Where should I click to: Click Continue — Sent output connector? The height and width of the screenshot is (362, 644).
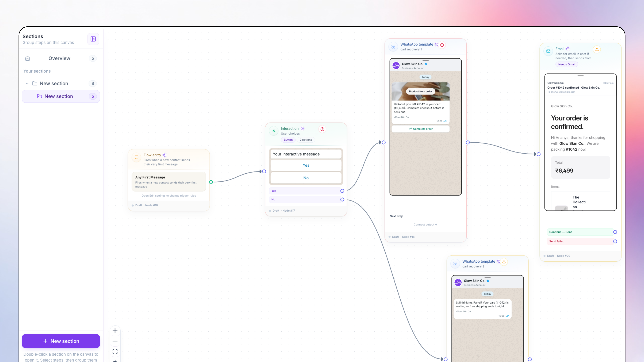tap(615, 232)
